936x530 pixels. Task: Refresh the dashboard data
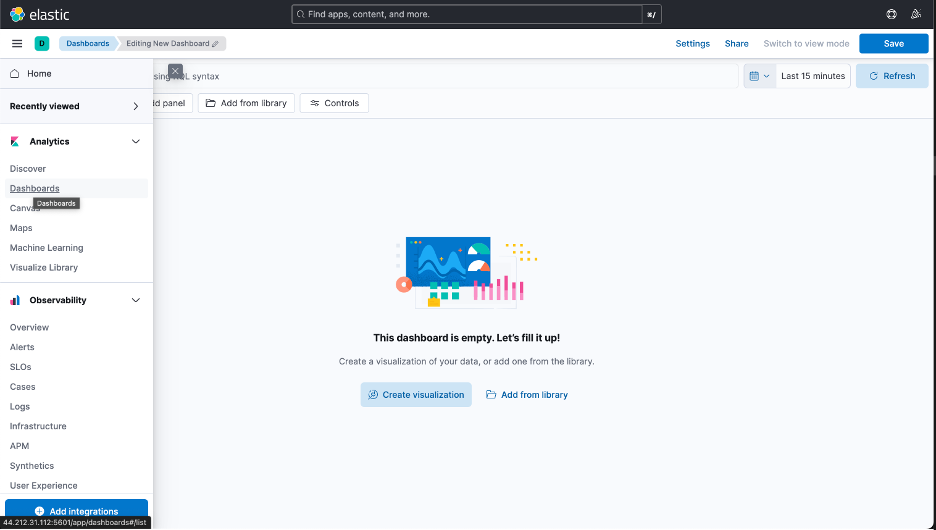(x=892, y=76)
